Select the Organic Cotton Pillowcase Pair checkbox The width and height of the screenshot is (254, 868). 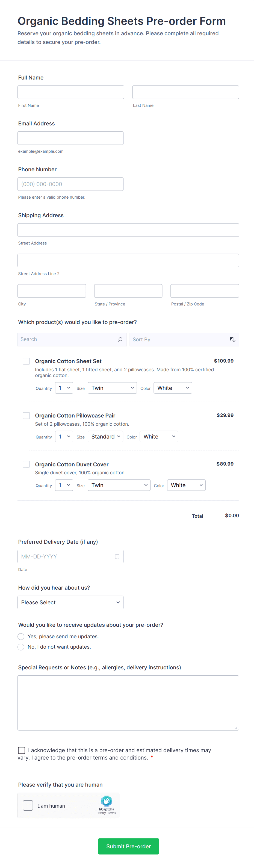pos(26,416)
